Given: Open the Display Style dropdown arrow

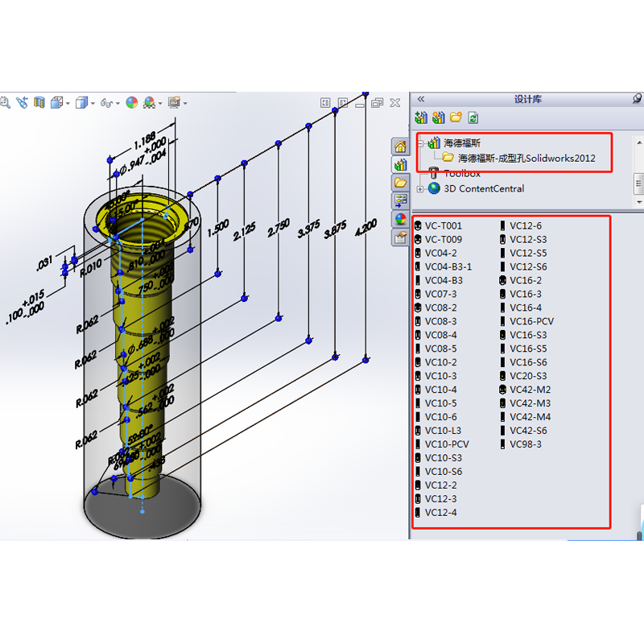Looking at the screenshot, I should pos(92,102).
